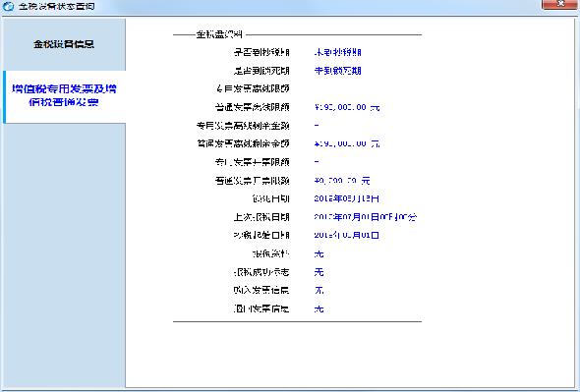Viewport: 580px width, 392px height.
Task: Click the 报税资料 label
Action: click(x=270, y=253)
